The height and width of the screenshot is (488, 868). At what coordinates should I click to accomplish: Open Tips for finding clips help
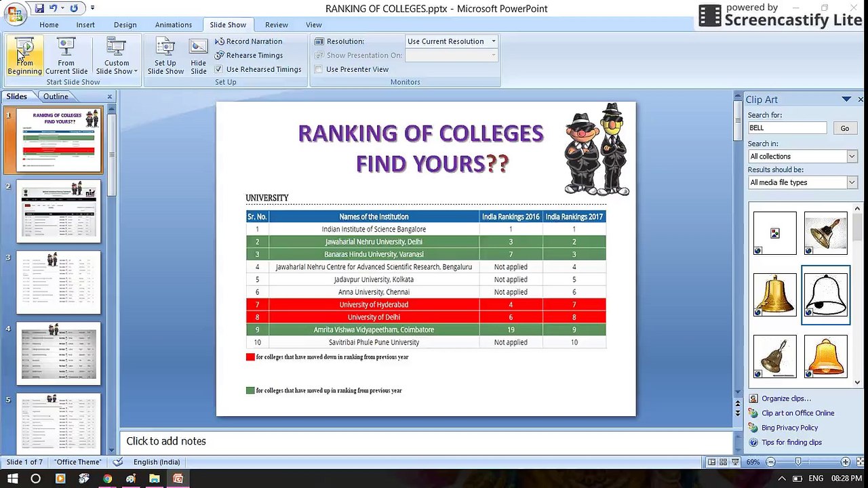(785, 442)
